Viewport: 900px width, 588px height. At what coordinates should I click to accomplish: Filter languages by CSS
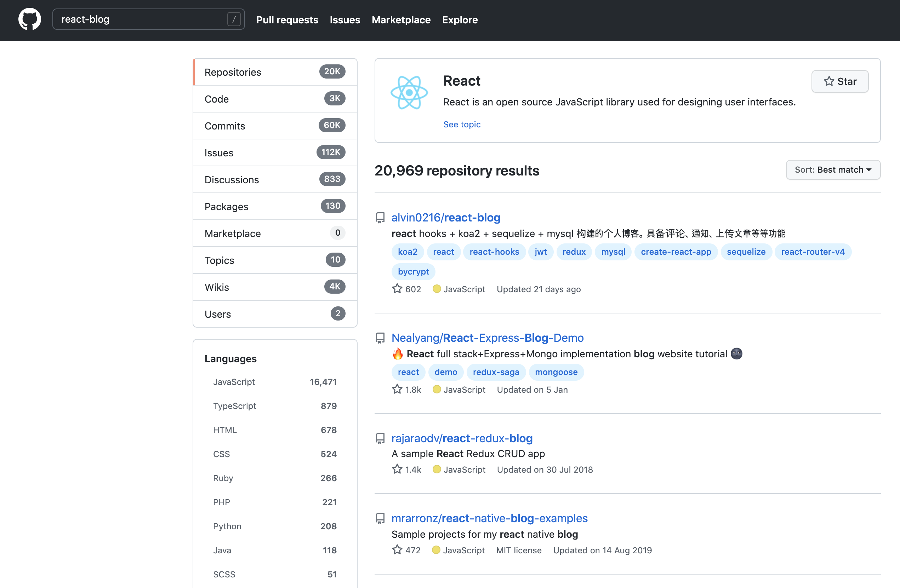coord(275,454)
